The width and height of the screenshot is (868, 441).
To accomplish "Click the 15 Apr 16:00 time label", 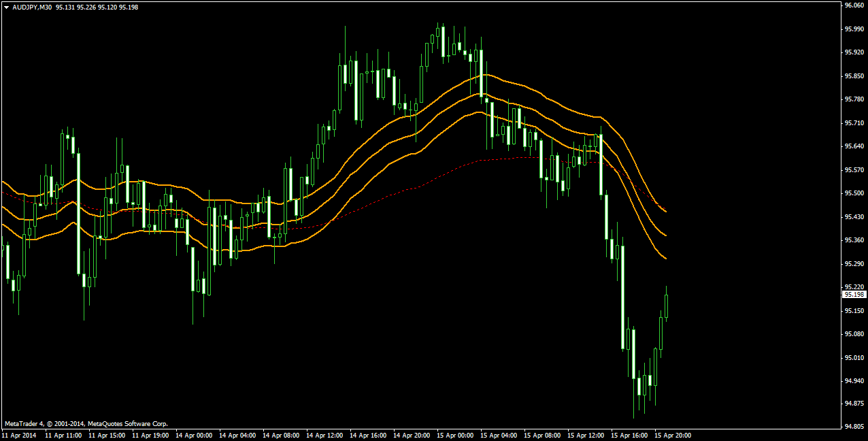I will [x=630, y=435].
